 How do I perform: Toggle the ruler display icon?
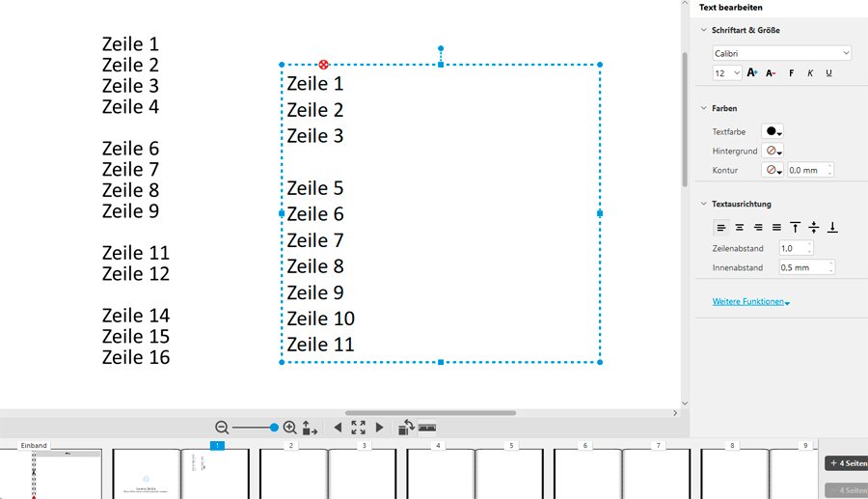(x=427, y=428)
